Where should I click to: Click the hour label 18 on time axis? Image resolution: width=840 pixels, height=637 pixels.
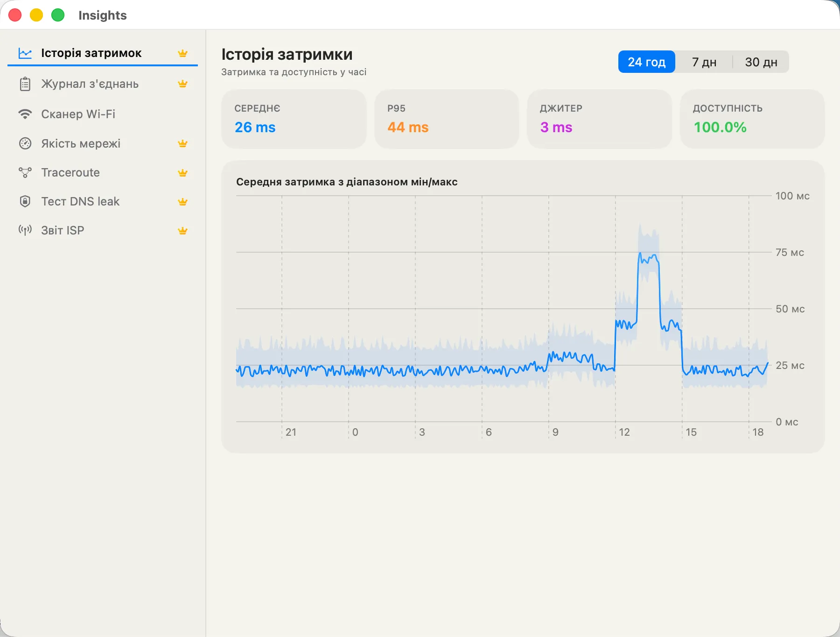pos(758,432)
